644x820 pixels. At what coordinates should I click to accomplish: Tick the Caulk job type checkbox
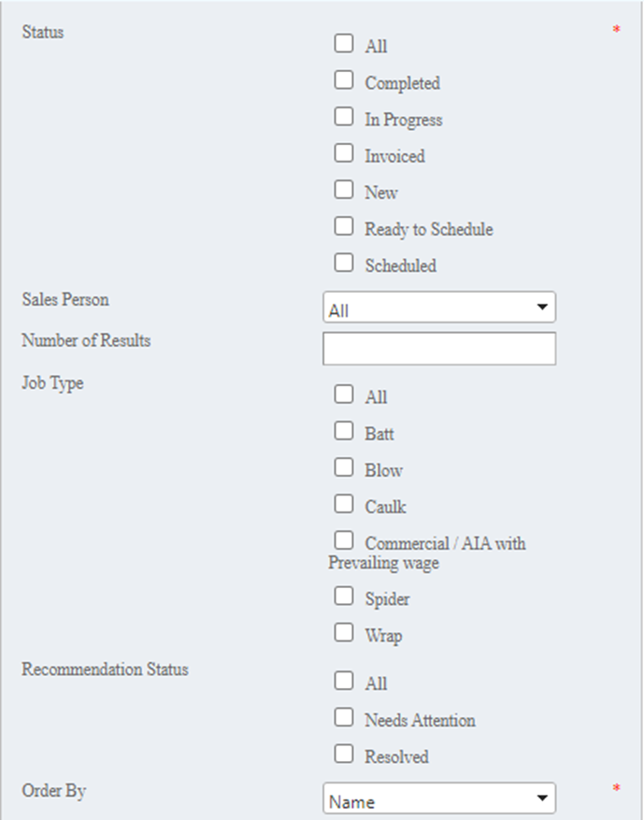(344, 504)
